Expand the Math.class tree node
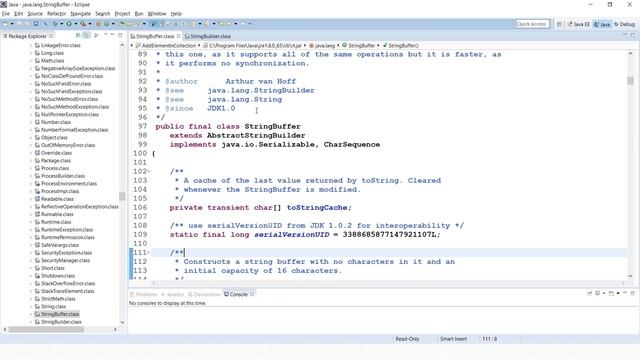 [x=31, y=60]
